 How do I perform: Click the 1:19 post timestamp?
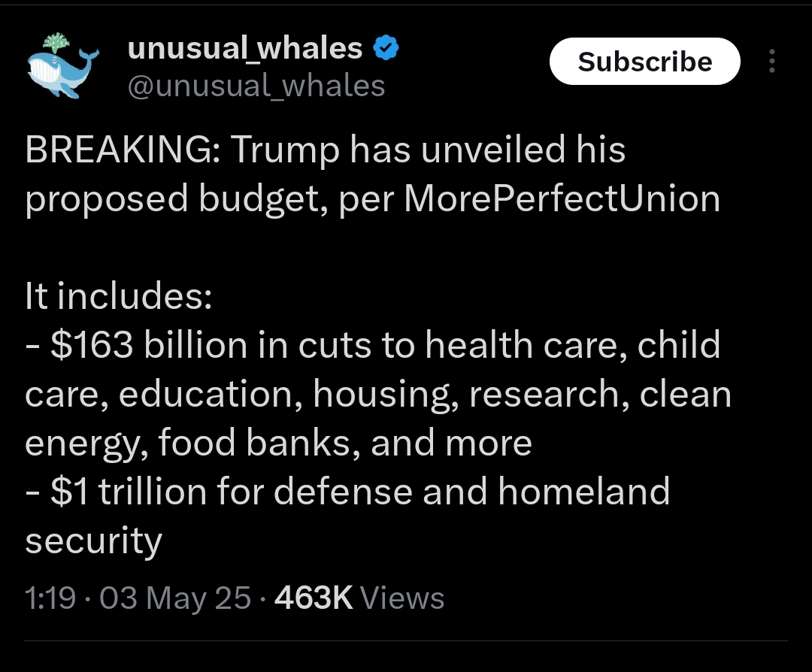[50, 598]
